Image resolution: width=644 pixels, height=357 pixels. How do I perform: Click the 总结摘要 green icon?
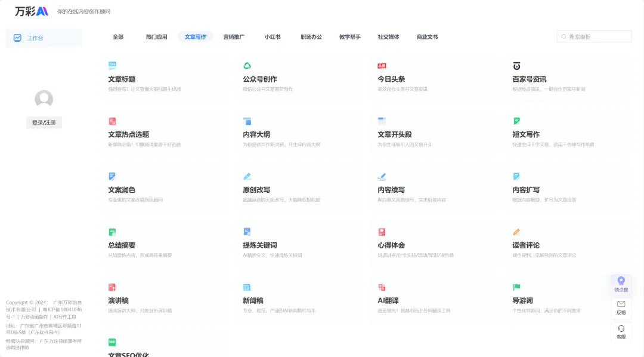tap(112, 232)
